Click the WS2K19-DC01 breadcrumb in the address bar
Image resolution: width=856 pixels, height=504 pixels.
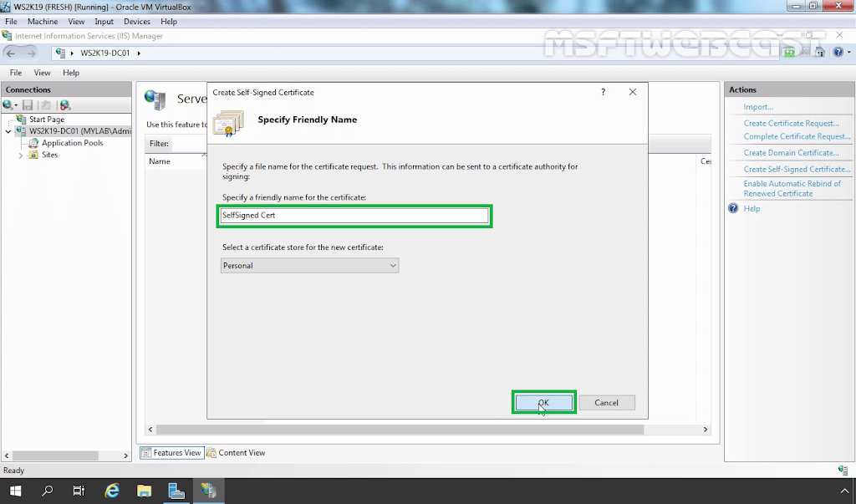[x=104, y=53]
